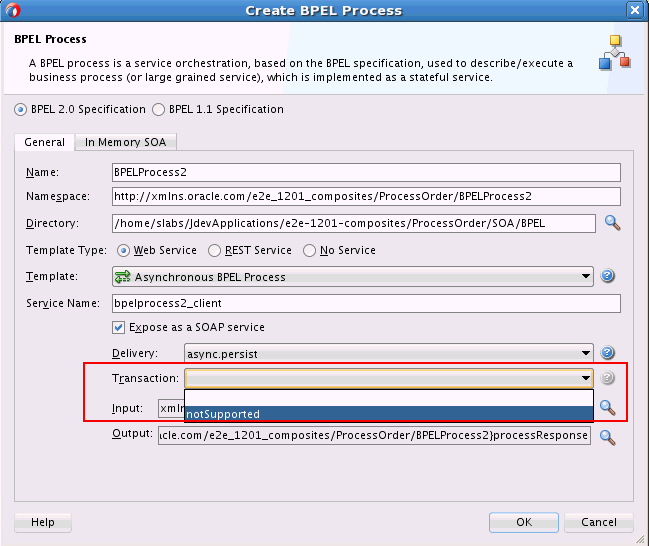Viewport: 649px width, 546px height.
Task: Click the OK button
Action: (524, 522)
